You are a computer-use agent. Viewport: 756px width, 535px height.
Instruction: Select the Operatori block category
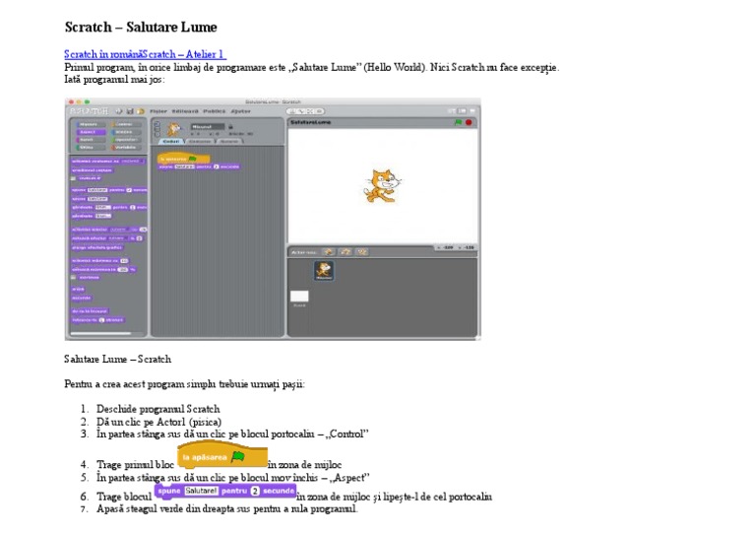[x=125, y=140]
